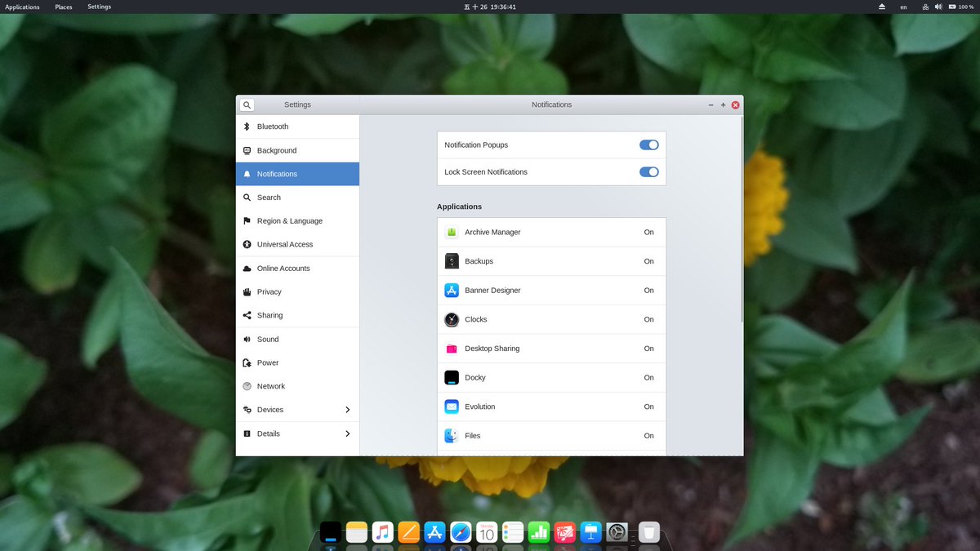
Task: Open the blue Keynote icon in dock
Action: point(591,532)
